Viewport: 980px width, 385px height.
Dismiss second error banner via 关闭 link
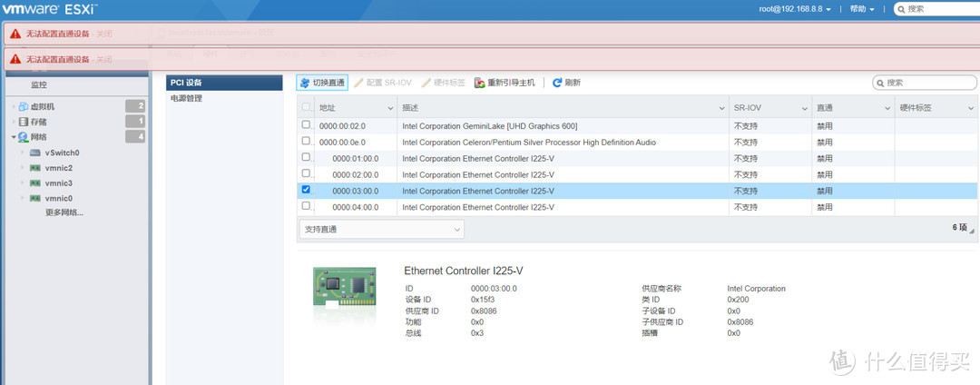coord(104,59)
